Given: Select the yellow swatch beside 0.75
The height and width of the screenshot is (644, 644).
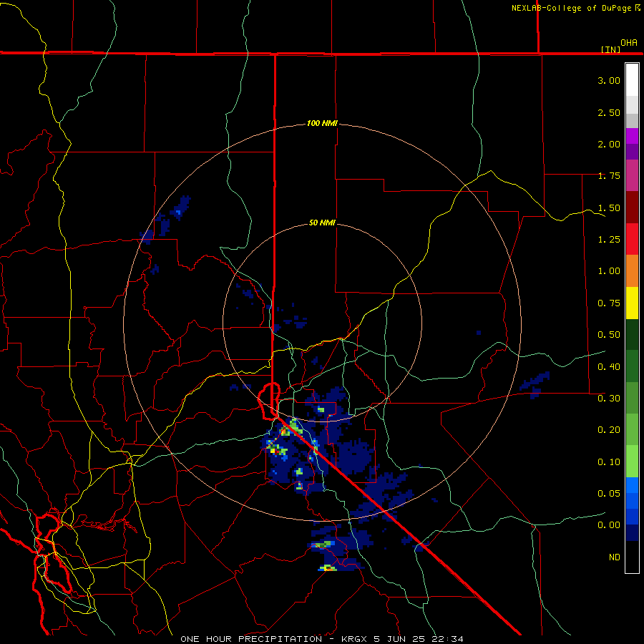Looking at the screenshot, I should point(632,303).
